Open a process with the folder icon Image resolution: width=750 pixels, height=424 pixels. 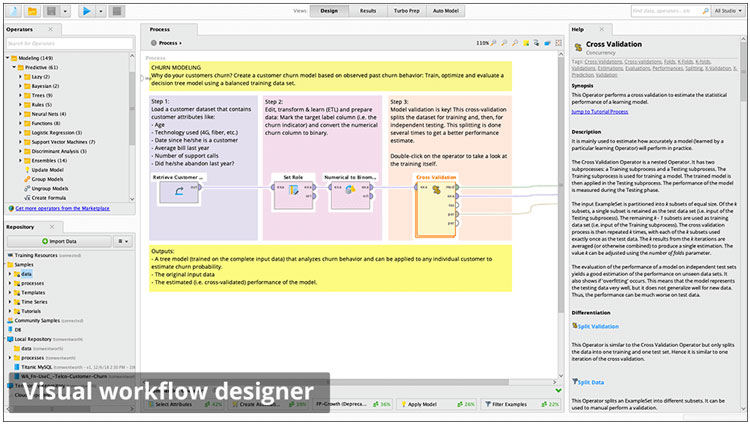[x=32, y=10]
